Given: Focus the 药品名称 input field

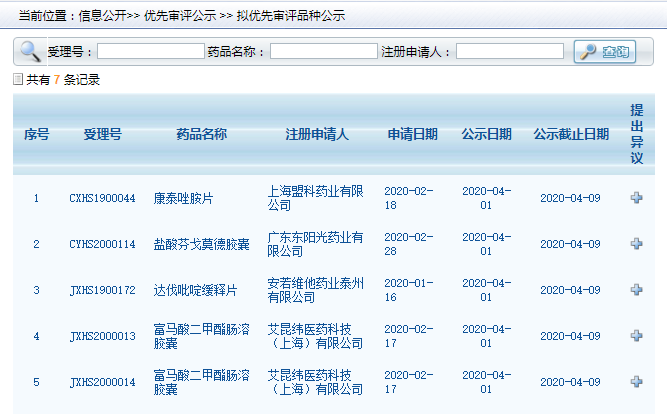Looking at the screenshot, I should 323,51.
